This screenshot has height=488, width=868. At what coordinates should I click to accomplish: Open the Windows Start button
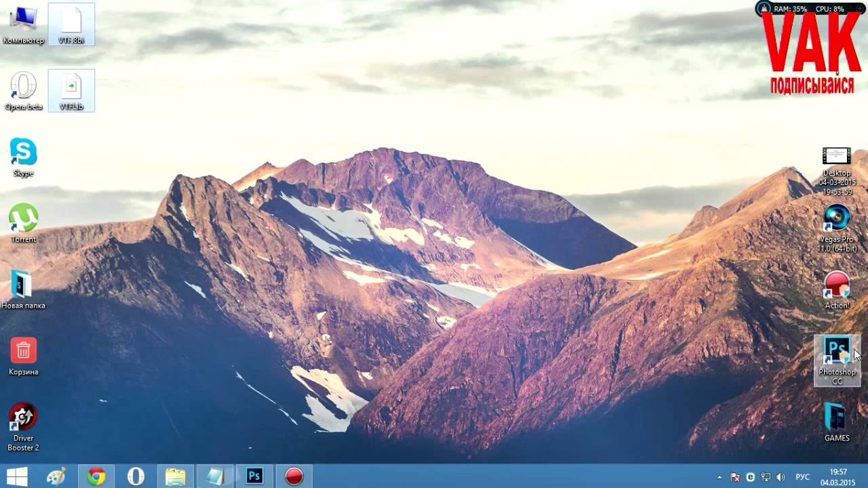pos(17,476)
